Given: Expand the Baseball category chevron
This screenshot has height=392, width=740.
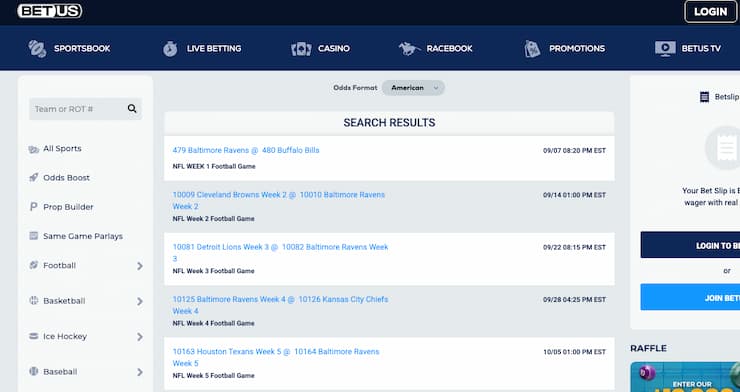Looking at the screenshot, I should (140, 372).
